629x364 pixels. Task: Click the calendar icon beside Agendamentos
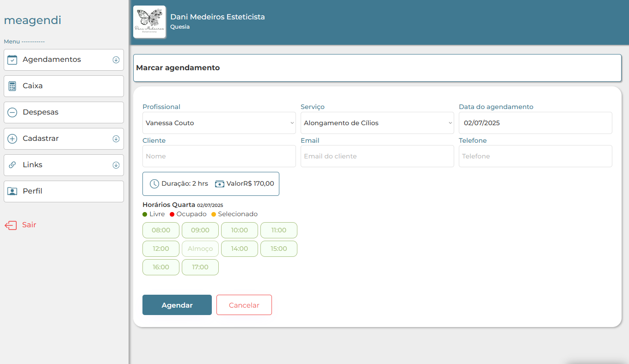coord(12,60)
